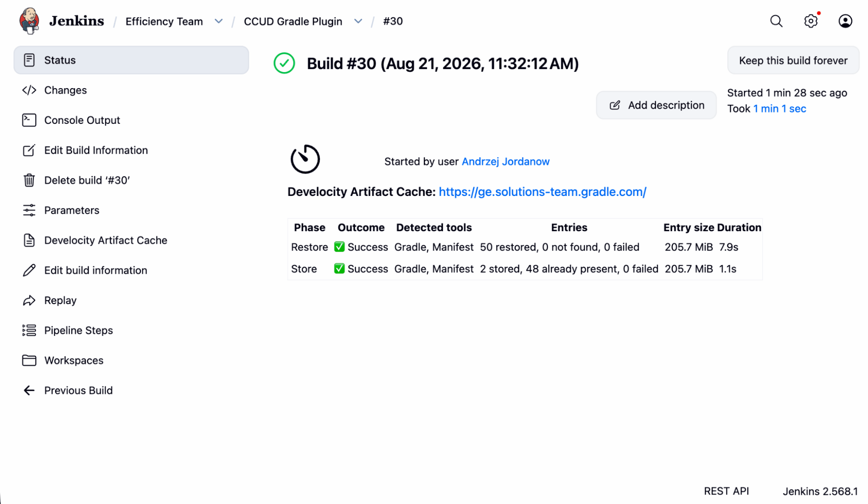Click 'Started 1 min 28 sec ago' text

(787, 93)
